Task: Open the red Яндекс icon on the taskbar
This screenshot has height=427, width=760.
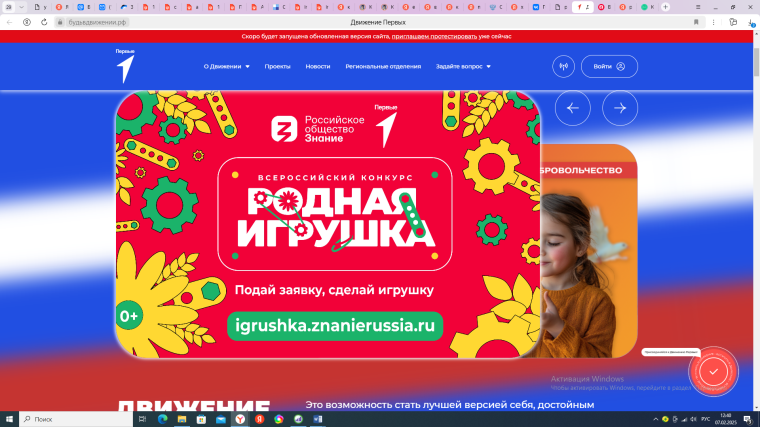Action: click(x=259, y=419)
